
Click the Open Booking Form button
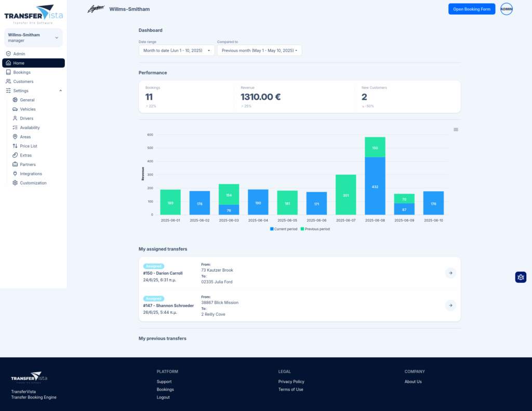tap(471, 9)
